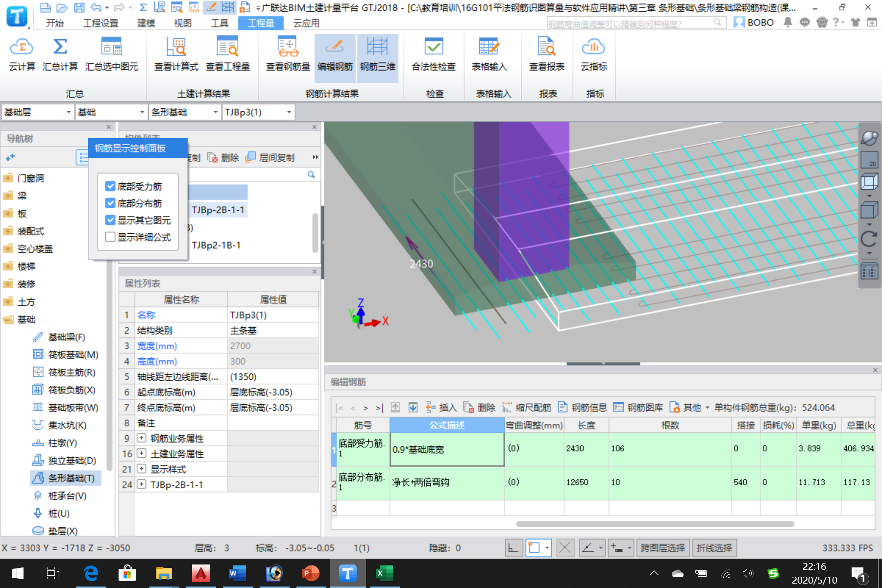Click 缩尺配筋 button
The height and width of the screenshot is (588, 882).
tap(527, 408)
